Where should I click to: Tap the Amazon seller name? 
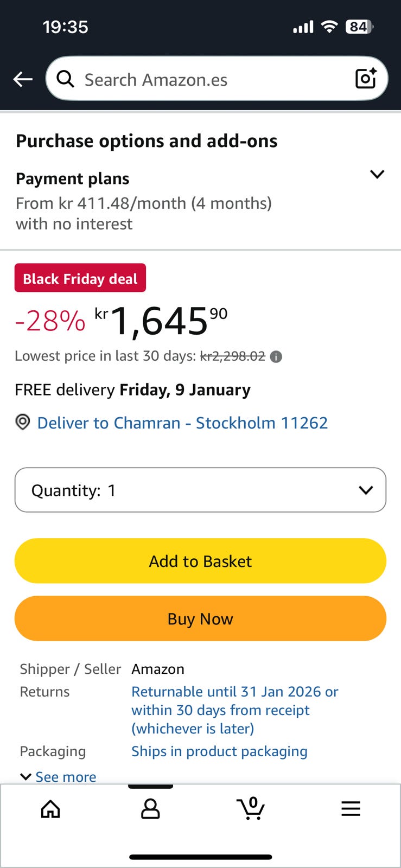pyautogui.click(x=158, y=669)
